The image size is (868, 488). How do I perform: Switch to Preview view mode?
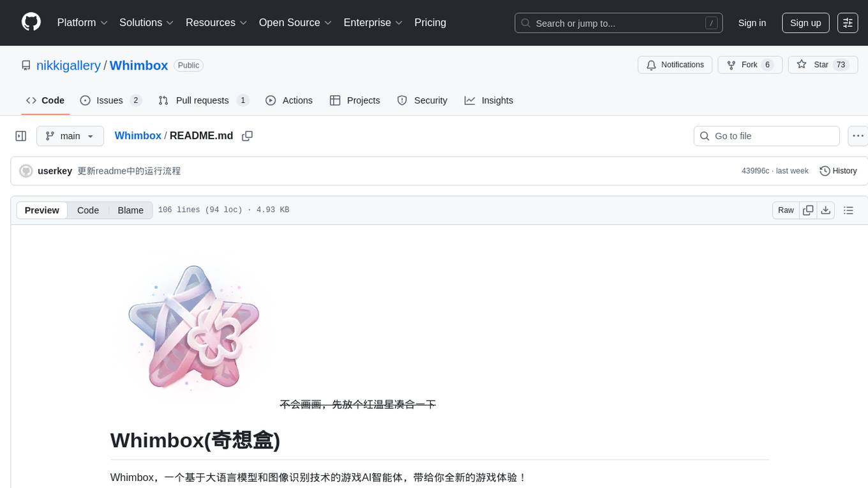(42, 210)
